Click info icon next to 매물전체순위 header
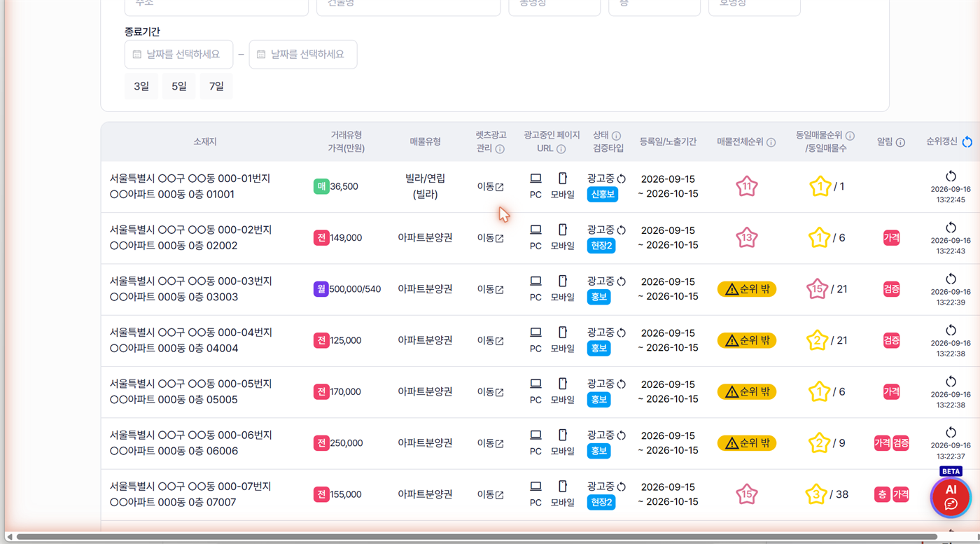This screenshot has width=980, height=544. click(771, 142)
